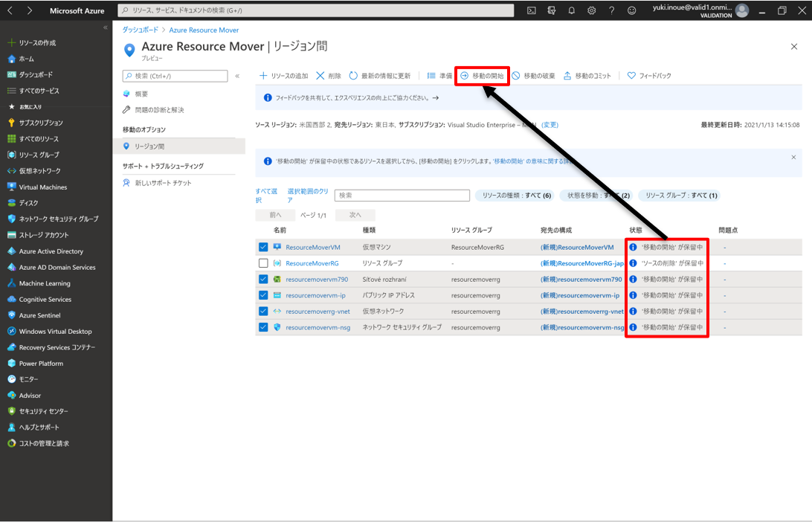812x522 pixels.
Task: Collapse the left portal sidebar
Action: [106, 28]
